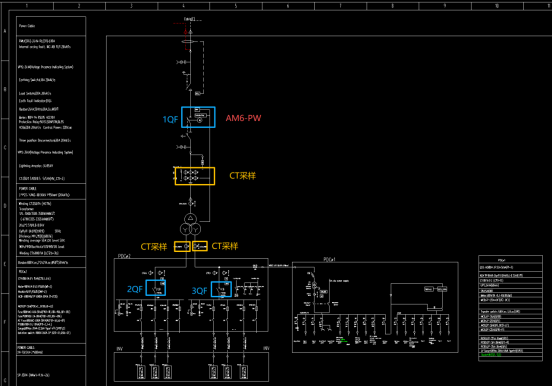
Task: Click the blue 3QF text label
Action: tap(199, 291)
